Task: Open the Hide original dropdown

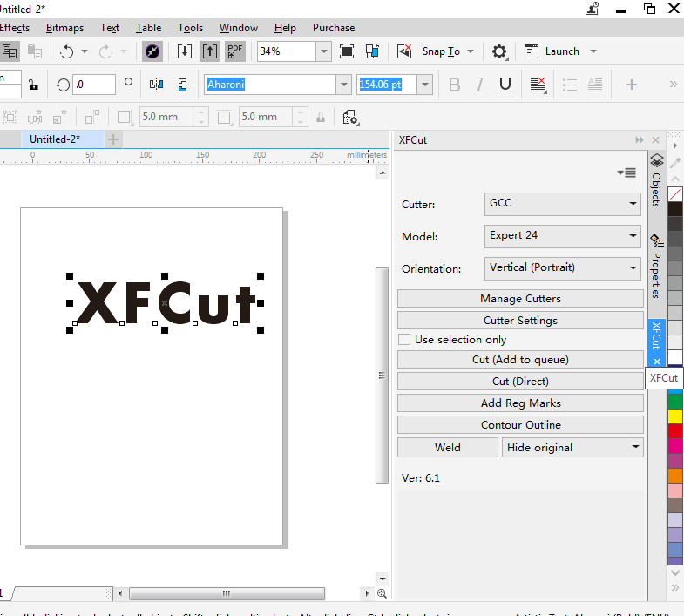Action: (572, 448)
